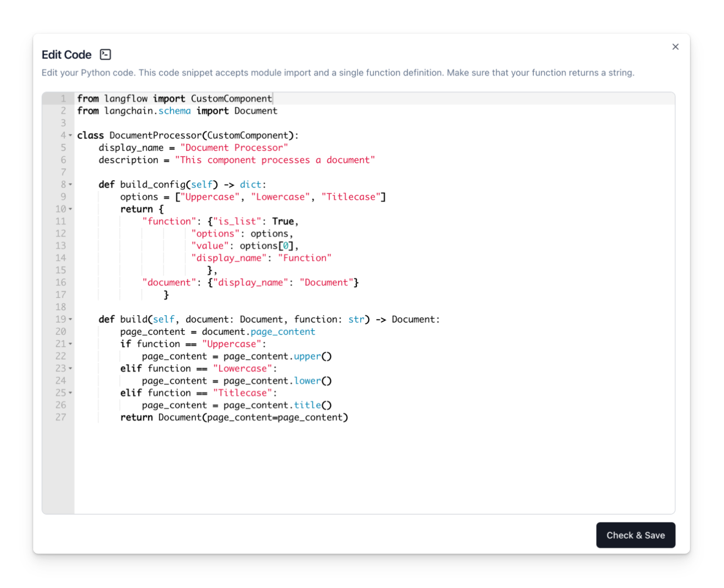This screenshot has height=588, width=724.
Task: Click the terminal icon beside Edit Code
Action: [x=105, y=55]
